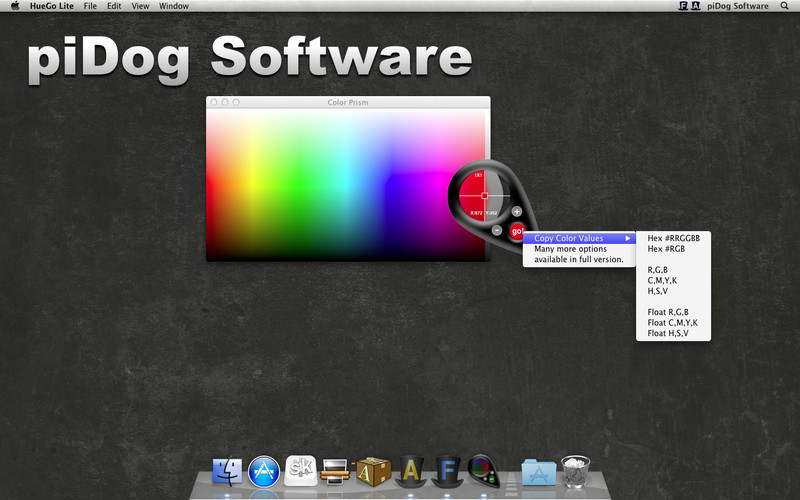Open the File menu
Image resolution: width=800 pixels, height=500 pixels.
click(90, 6)
